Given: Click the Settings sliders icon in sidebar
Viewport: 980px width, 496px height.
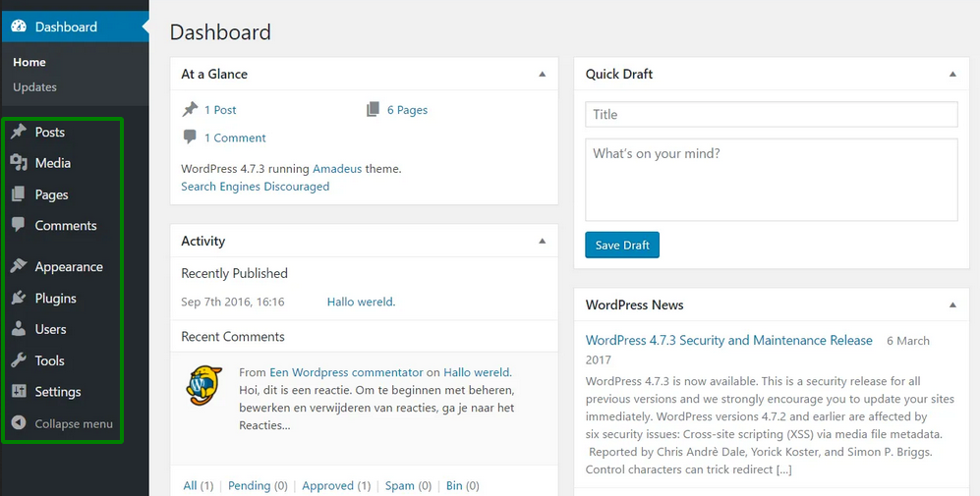Looking at the screenshot, I should [19, 391].
